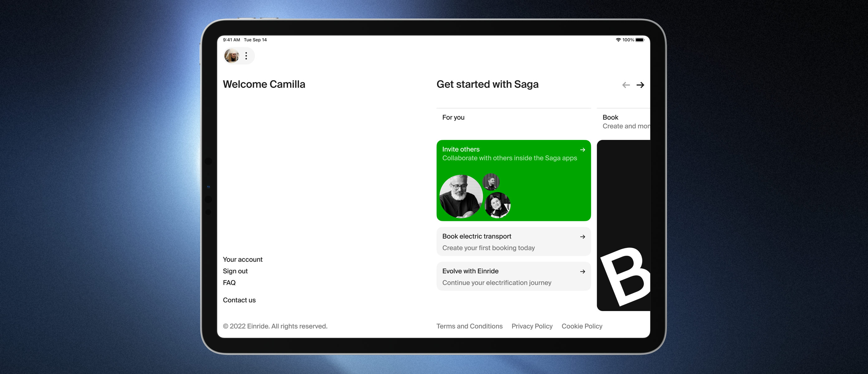Go to next carousel section with right arrow

coord(640,85)
